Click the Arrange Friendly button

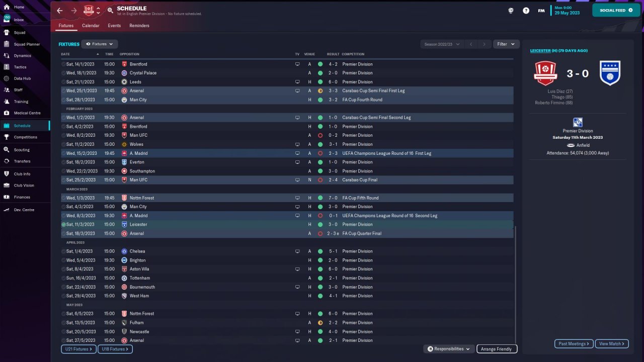(x=497, y=349)
